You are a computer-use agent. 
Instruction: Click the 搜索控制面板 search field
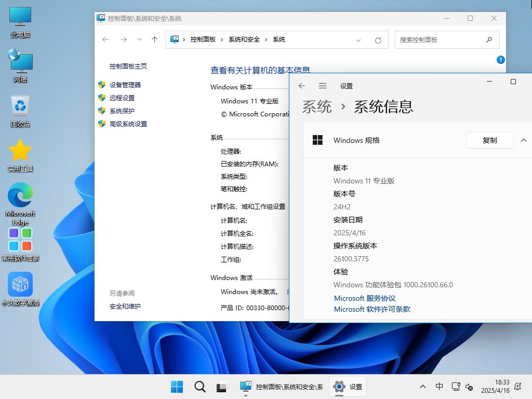pyautogui.click(x=447, y=39)
